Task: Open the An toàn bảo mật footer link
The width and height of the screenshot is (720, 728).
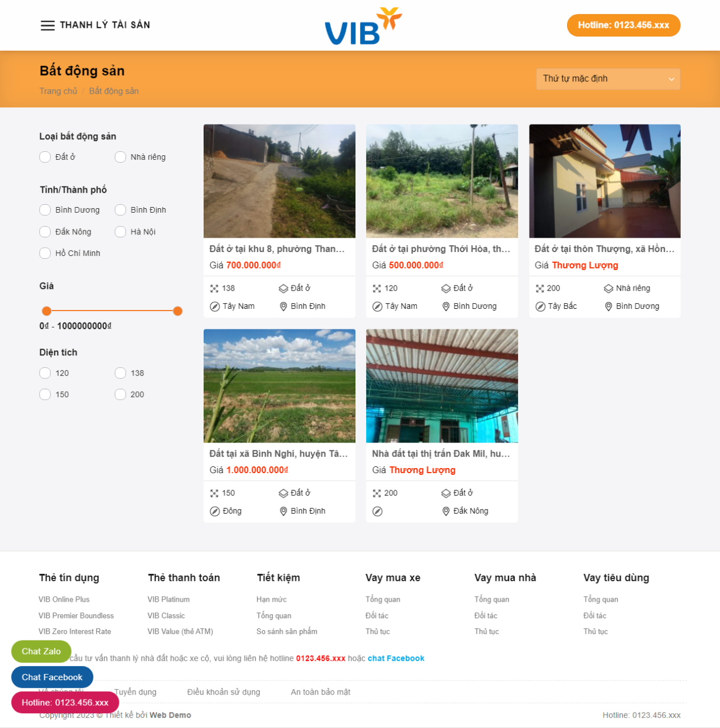Action: (320, 692)
